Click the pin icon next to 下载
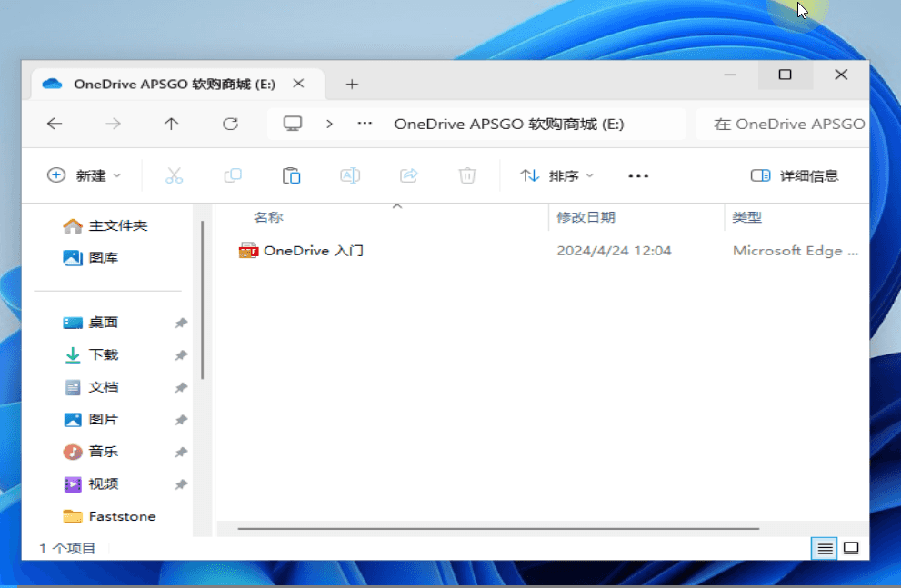This screenshot has height=588, width=901. (x=181, y=355)
